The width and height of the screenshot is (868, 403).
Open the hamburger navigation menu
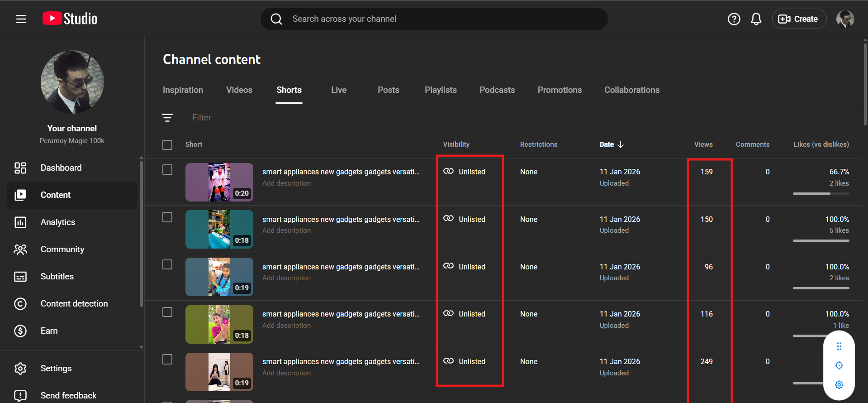21,19
